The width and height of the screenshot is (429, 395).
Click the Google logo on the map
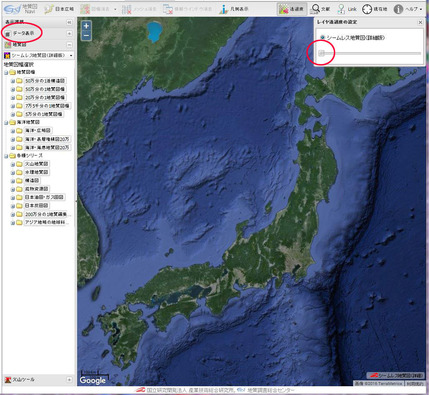click(92, 380)
